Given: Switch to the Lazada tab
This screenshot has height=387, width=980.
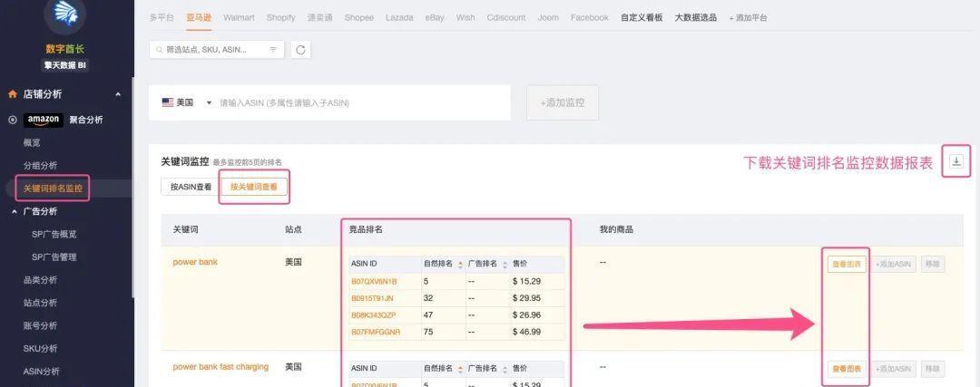Looking at the screenshot, I should click(399, 17).
